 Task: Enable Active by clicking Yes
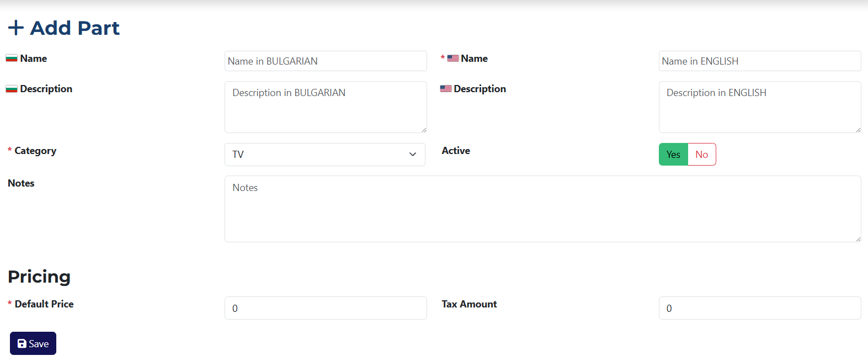coord(673,154)
